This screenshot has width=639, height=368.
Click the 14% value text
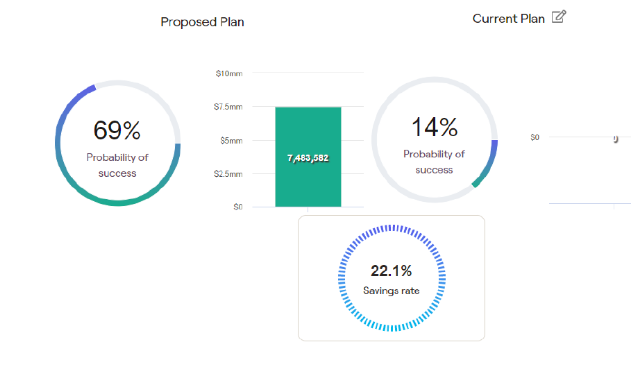point(434,127)
